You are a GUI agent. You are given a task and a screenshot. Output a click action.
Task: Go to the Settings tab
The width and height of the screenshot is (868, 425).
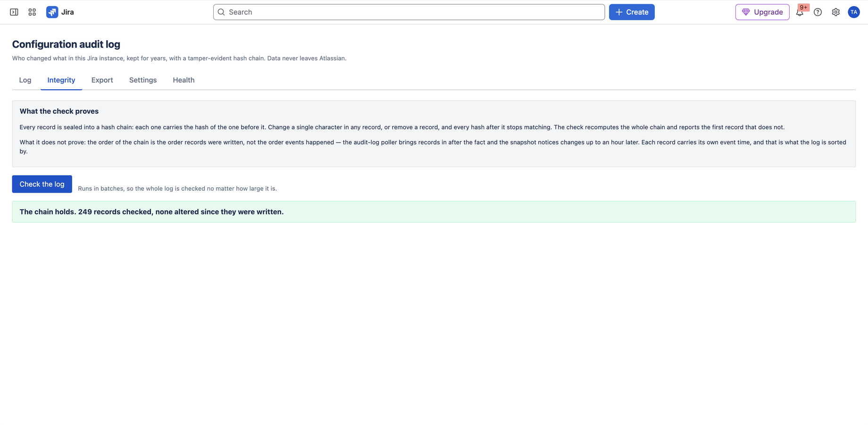click(x=143, y=80)
